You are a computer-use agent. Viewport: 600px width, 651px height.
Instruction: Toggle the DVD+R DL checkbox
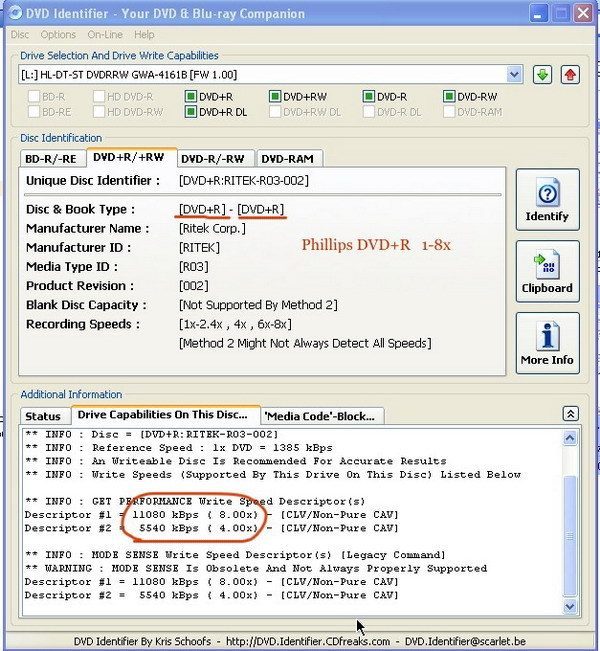pos(191,112)
